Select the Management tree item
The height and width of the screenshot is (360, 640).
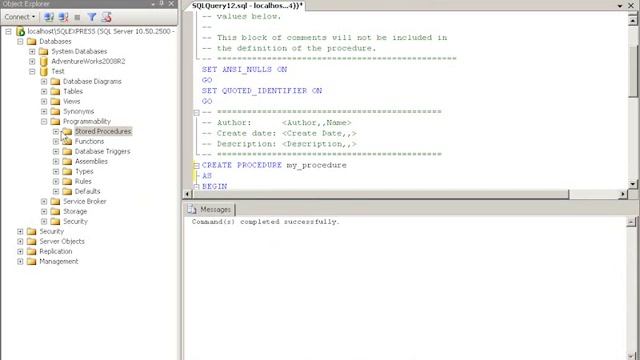(58, 261)
